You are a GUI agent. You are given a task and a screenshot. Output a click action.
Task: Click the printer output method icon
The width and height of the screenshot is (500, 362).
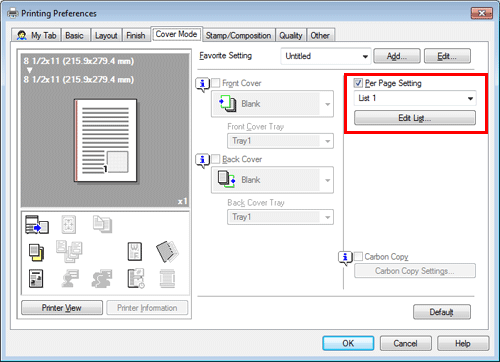[x=37, y=225]
